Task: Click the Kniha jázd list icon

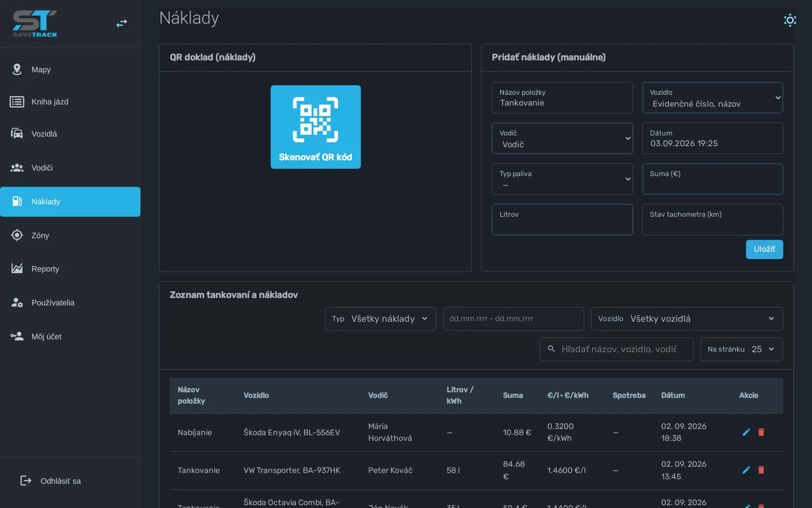Action: tap(17, 102)
